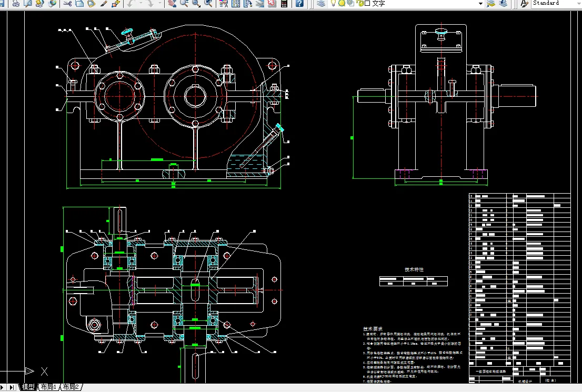The height and width of the screenshot is (392, 582).
Task: Click the Cut scissors icon
Action: click(68, 3)
